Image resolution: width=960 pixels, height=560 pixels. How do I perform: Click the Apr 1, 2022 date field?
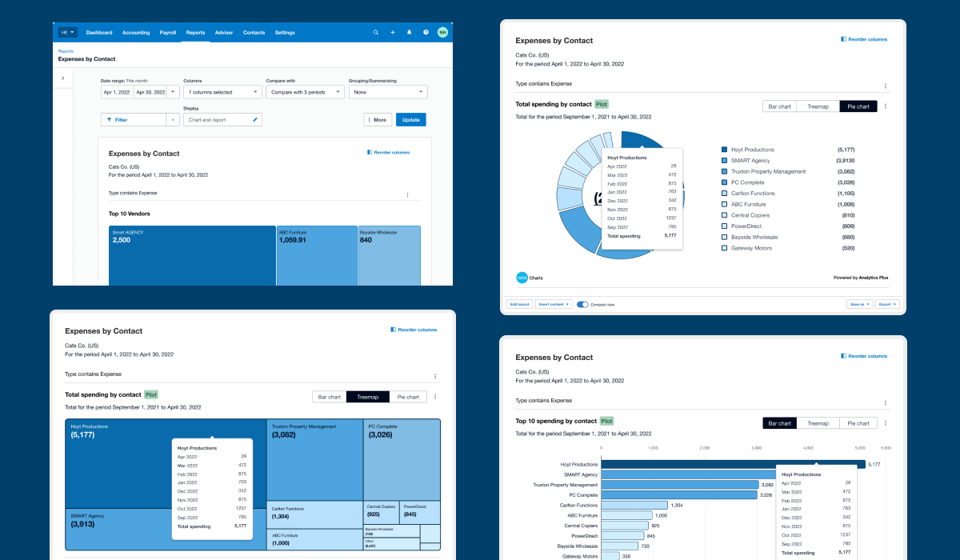click(116, 92)
